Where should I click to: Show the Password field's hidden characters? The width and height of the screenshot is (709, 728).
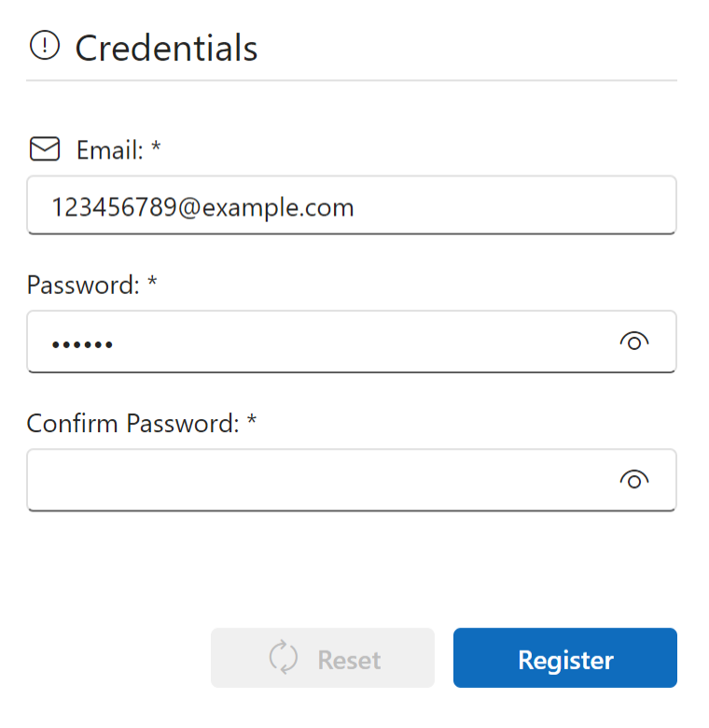pyautogui.click(x=634, y=342)
